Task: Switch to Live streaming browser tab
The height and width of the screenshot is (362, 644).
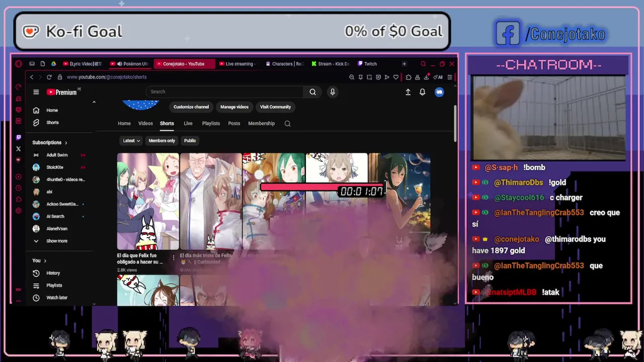Action: click(237, 64)
